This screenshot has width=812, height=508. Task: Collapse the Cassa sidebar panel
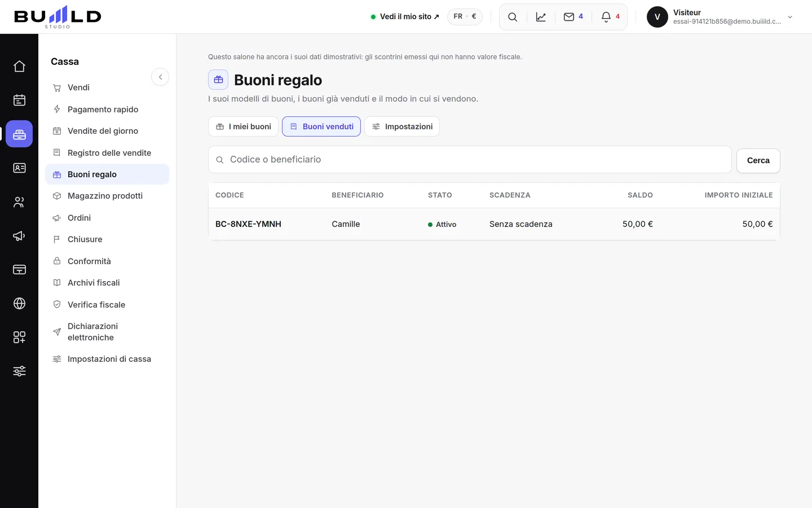pos(160,77)
